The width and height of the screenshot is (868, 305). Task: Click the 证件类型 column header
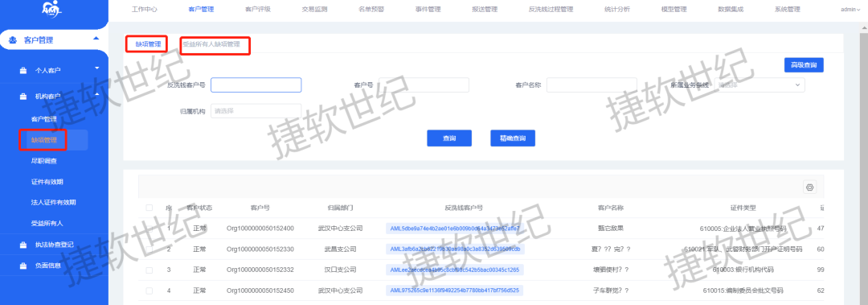pos(743,208)
